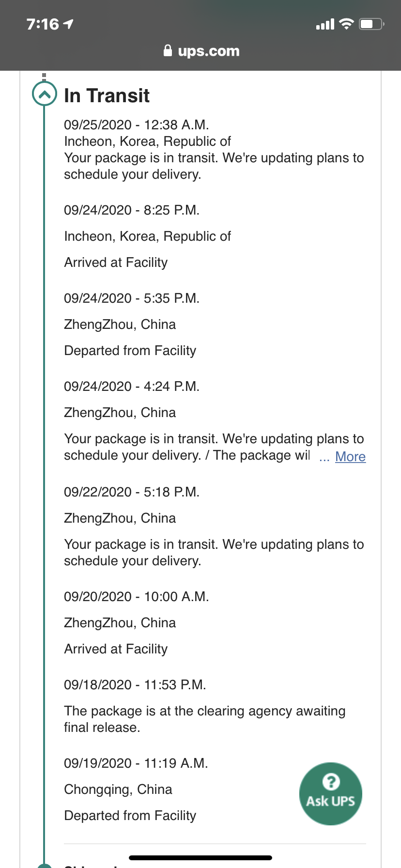Select the Chongqing, China Departed from Facility entry

(136, 790)
